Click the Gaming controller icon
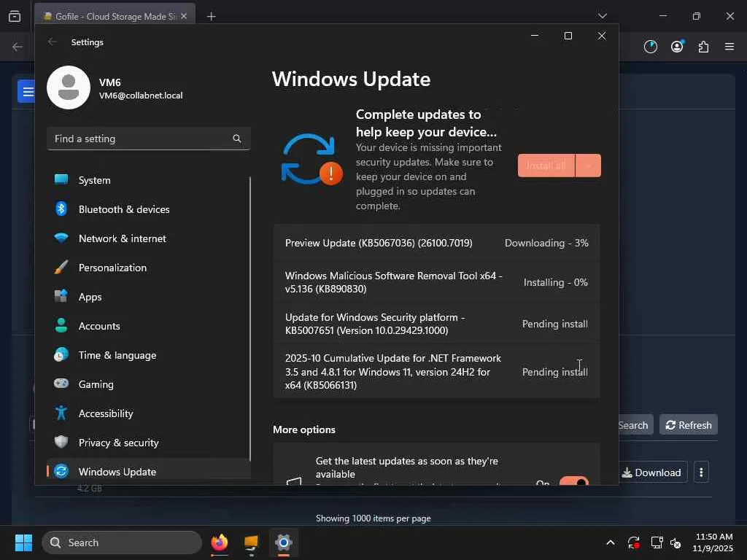The height and width of the screenshot is (560, 747). [x=61, y=384]
